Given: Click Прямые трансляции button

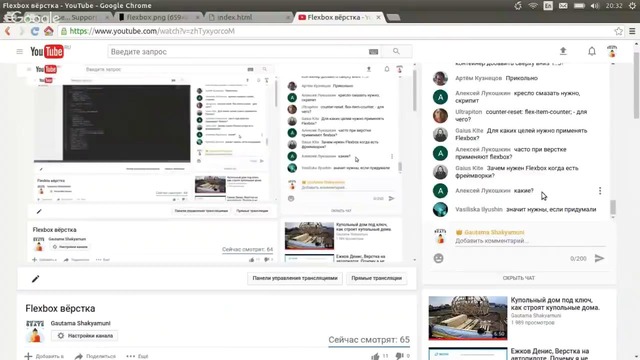Looking at the screenshot, I should [376, 278].
